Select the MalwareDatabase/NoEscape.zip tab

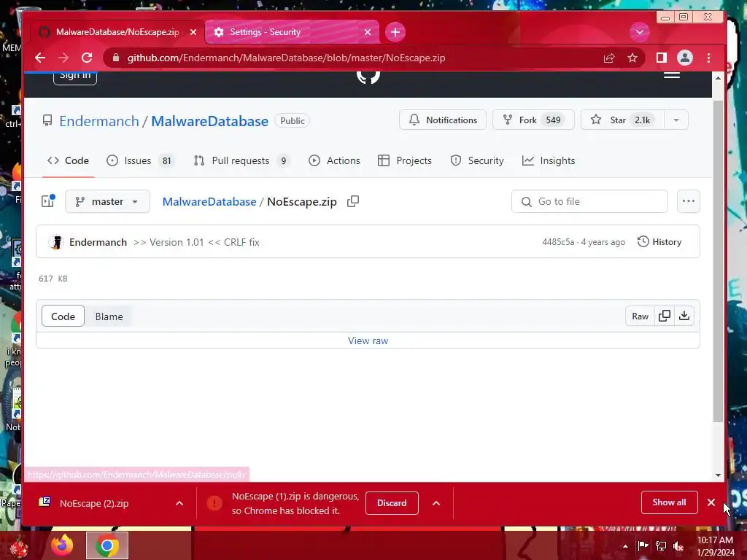[117, 32]
